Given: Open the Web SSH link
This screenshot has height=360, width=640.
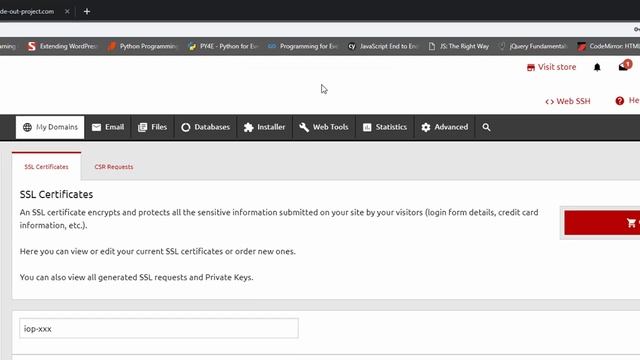Looking at the screenshot, I should pos(568,101).
